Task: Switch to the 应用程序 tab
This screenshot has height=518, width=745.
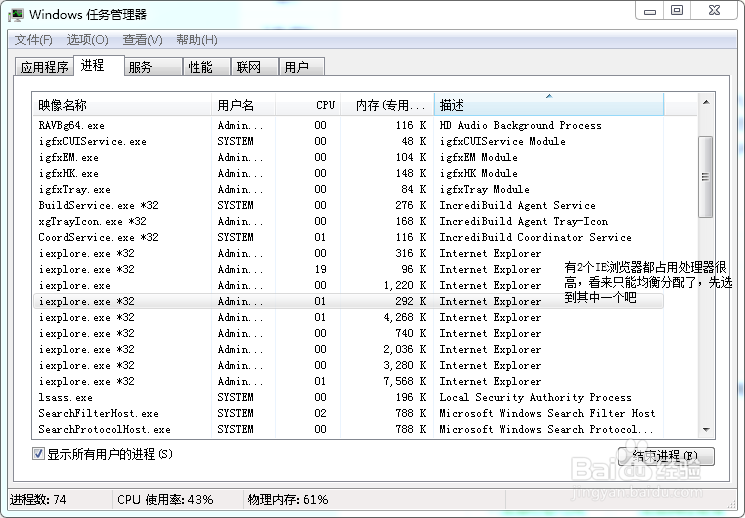Action: tap(44, 67)
